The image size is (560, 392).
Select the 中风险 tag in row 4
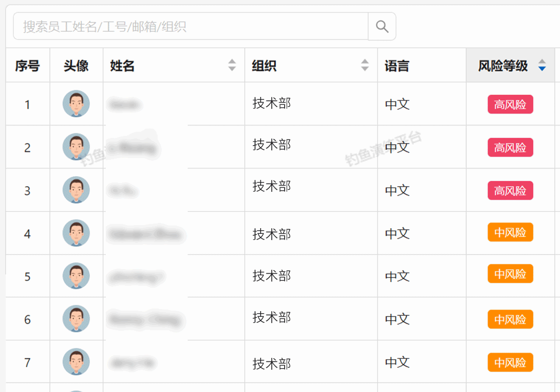[x=510, y=232]
